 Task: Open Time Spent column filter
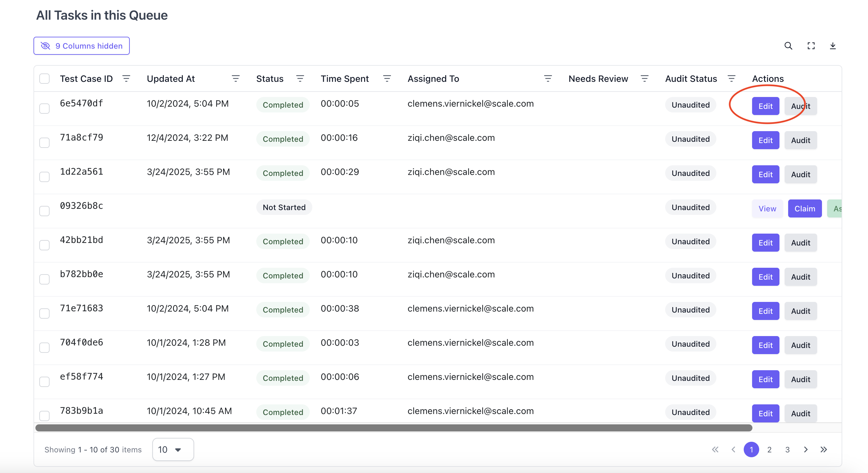(387, 79)
